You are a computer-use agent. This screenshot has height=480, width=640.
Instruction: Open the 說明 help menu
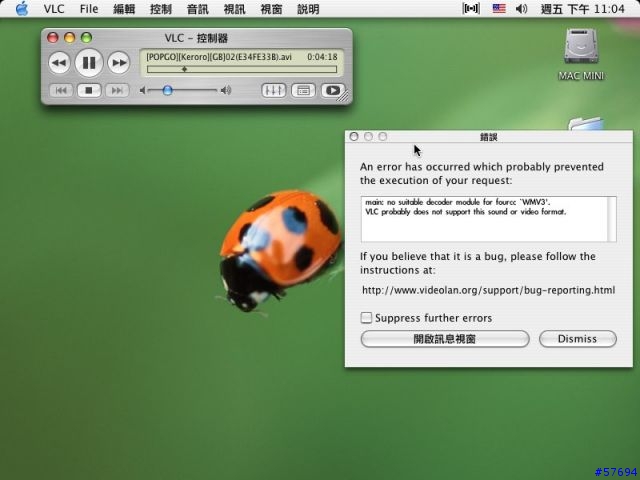[x=308, y=9]
